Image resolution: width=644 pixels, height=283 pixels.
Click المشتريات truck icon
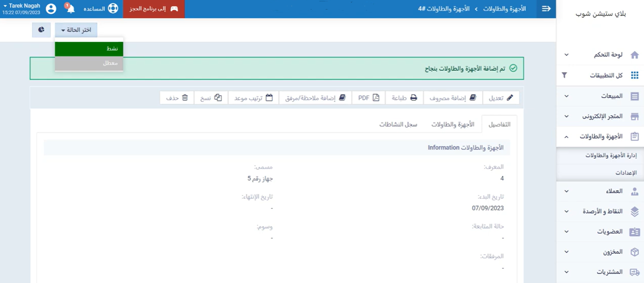pyautogui.click(x=634, y=272)
